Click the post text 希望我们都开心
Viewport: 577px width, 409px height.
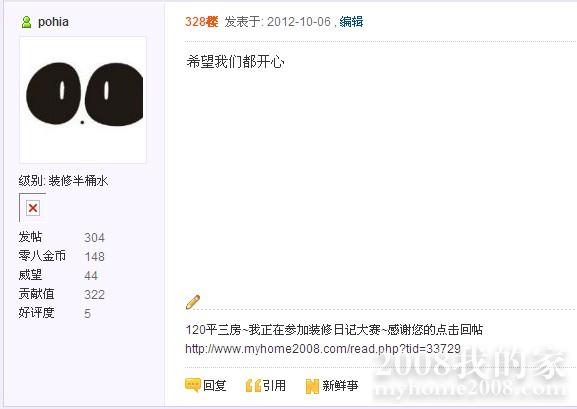pos(235,61)
